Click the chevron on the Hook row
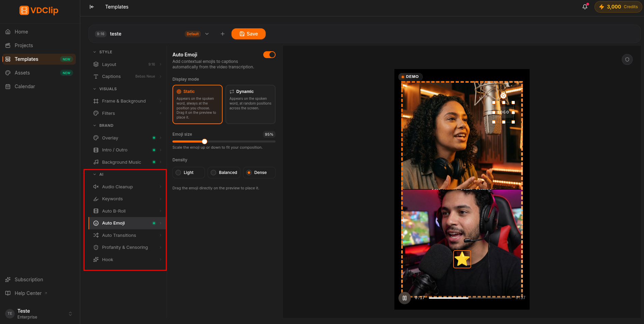Image resolution: width=644 pixels, height=324 pixels. click(x=160, y=259)
